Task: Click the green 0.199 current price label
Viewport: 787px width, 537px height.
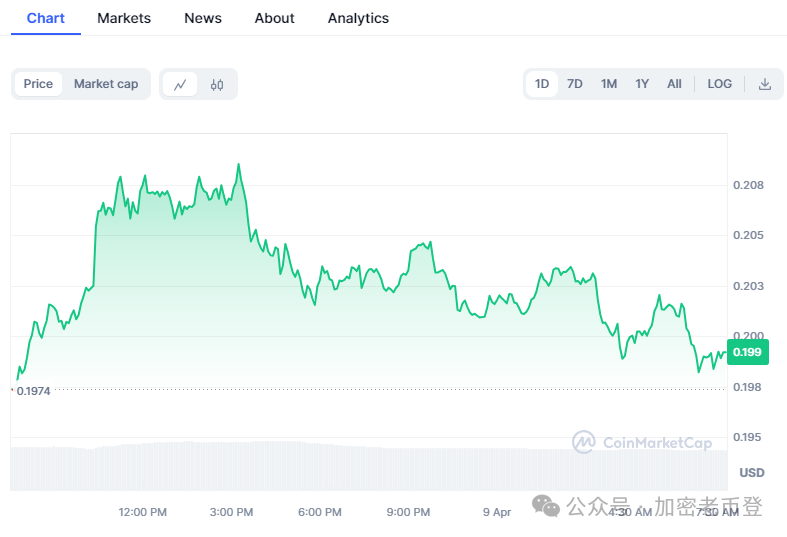Action: click(x=747, y=352)
